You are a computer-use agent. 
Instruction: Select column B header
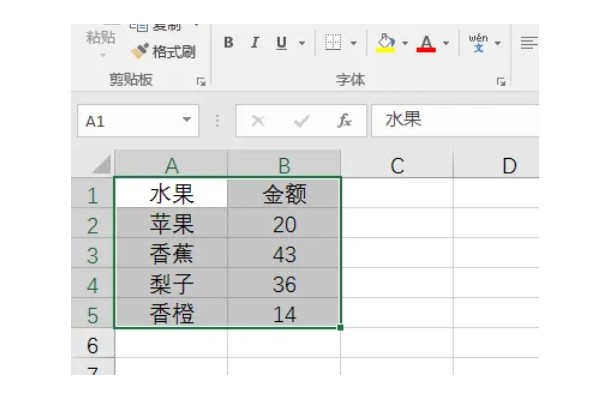tap(284, 165)
